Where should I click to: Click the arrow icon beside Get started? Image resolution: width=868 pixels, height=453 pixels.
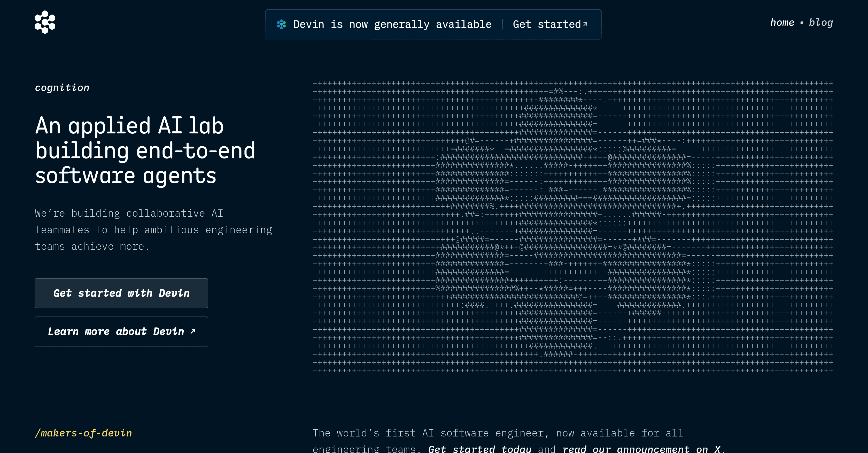coord(585,24)
